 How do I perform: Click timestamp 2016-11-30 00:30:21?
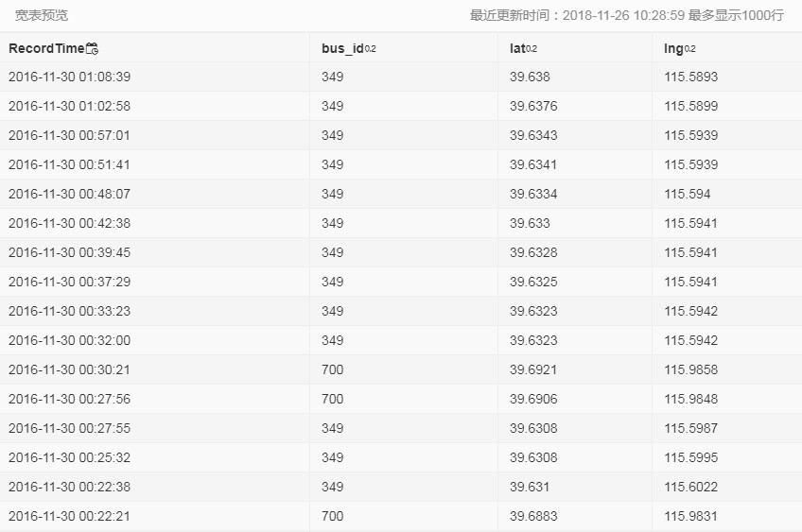click(69, 370)
